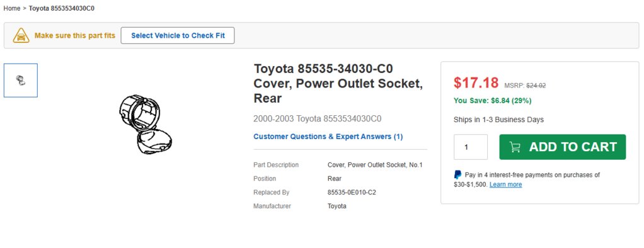Image resolution: width=644 pixels, height=248 pixels.
Task: Click the Ships in 1-3 Business Days text
Action: tap(498, 120)
